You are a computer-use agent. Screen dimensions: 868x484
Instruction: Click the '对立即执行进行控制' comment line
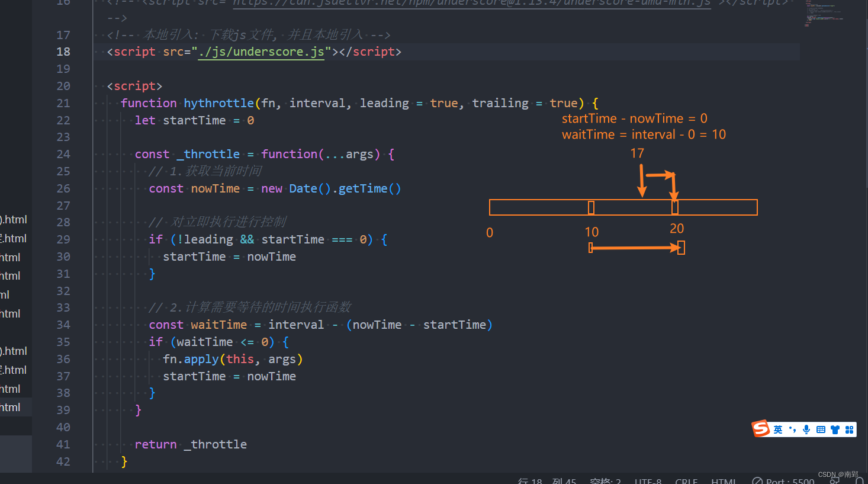pos(218,222)
